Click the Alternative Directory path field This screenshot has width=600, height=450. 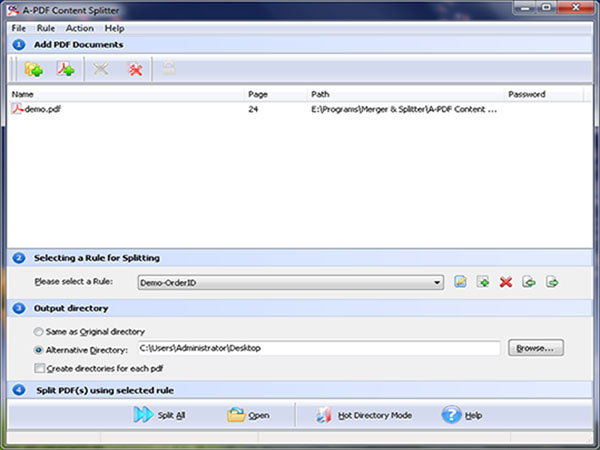coord(319,348)
